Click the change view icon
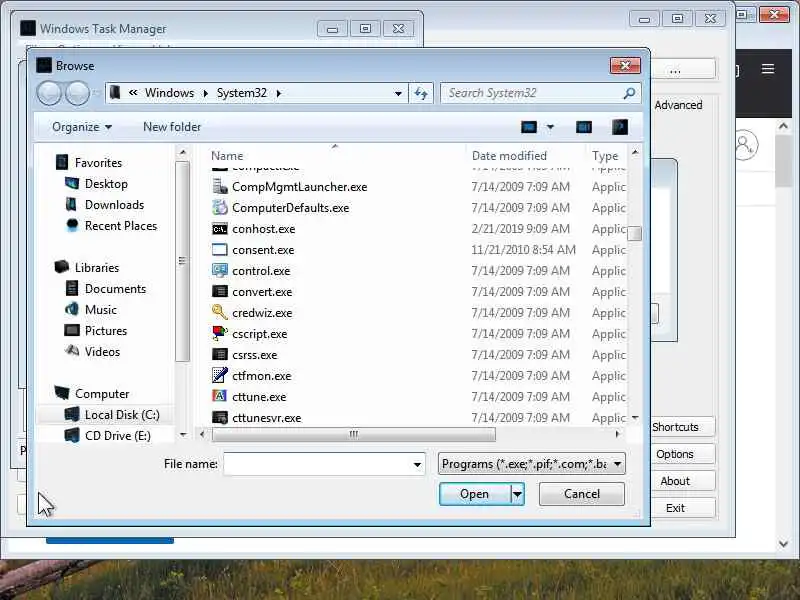This screenshot has height=600, width=800. [x=529, y=127]
